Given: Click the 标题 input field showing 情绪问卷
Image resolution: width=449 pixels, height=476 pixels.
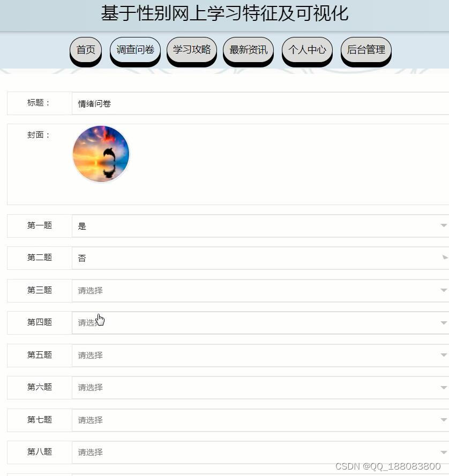Looking at the screenshot, I should [260, 103].
